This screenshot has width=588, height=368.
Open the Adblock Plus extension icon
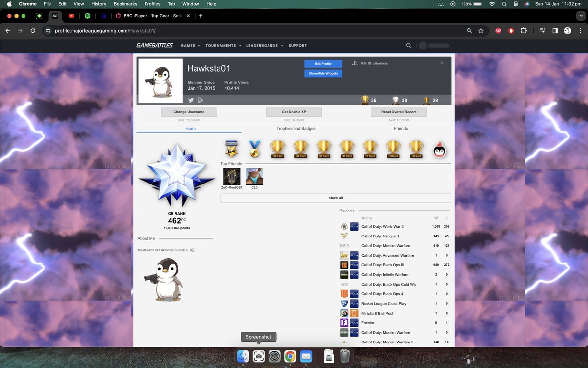pyautogui.click(x=498, y=30)
